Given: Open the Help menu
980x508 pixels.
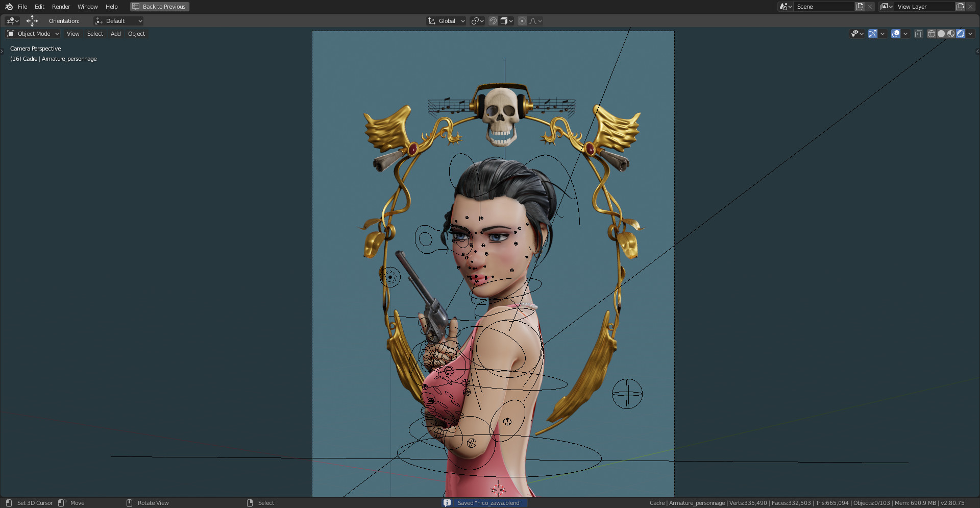Looking at the screenshot, I should click(x=111, y=7).
